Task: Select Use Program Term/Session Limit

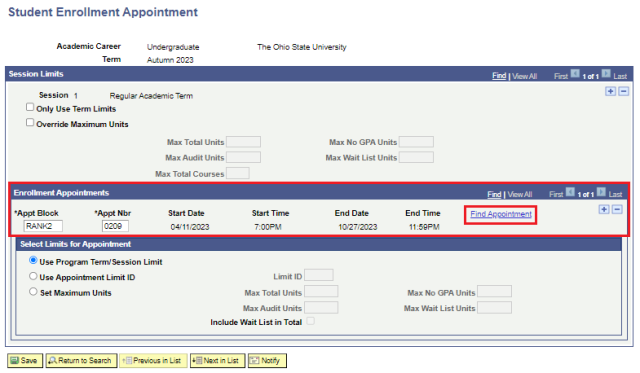Action: (x=33, y=260)
